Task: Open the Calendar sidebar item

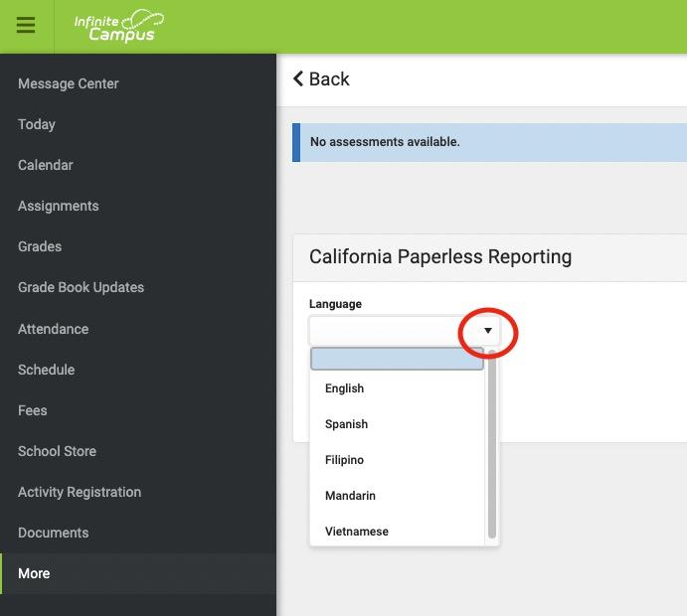Action: click(x=46, y=165)
